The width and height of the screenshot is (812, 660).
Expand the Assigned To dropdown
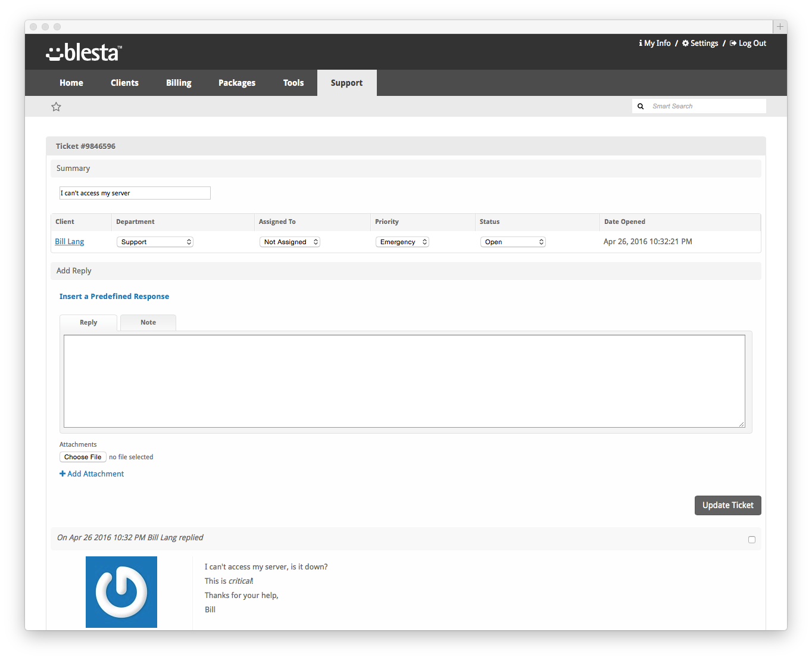click(290, 242)
